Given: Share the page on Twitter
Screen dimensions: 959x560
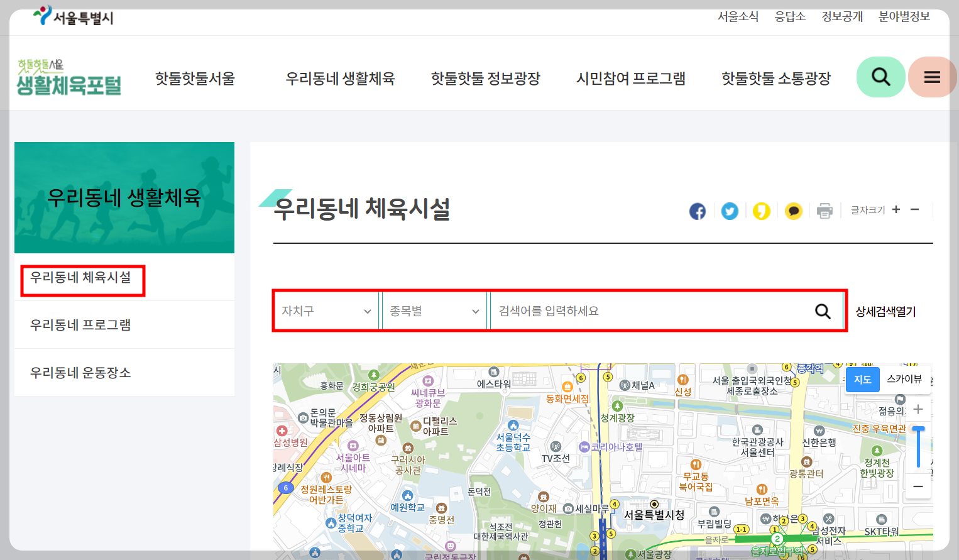Looking at the screenshot, I should tap(729, 211).
